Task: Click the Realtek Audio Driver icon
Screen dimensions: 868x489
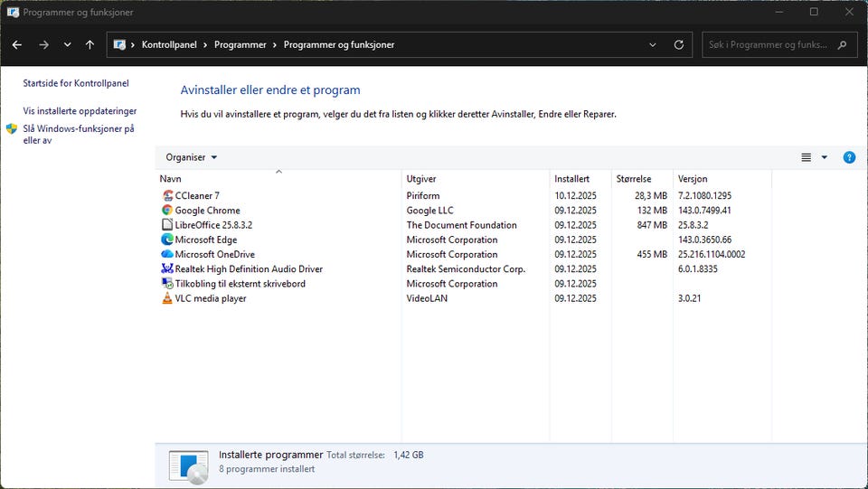Action: (167, 268)
